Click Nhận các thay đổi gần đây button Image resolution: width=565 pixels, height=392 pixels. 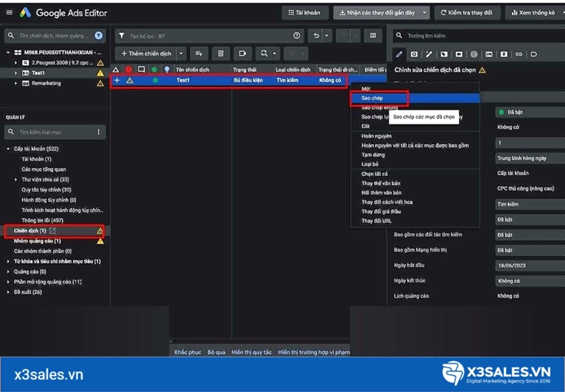pyautogui.click(x=377, y=12)
